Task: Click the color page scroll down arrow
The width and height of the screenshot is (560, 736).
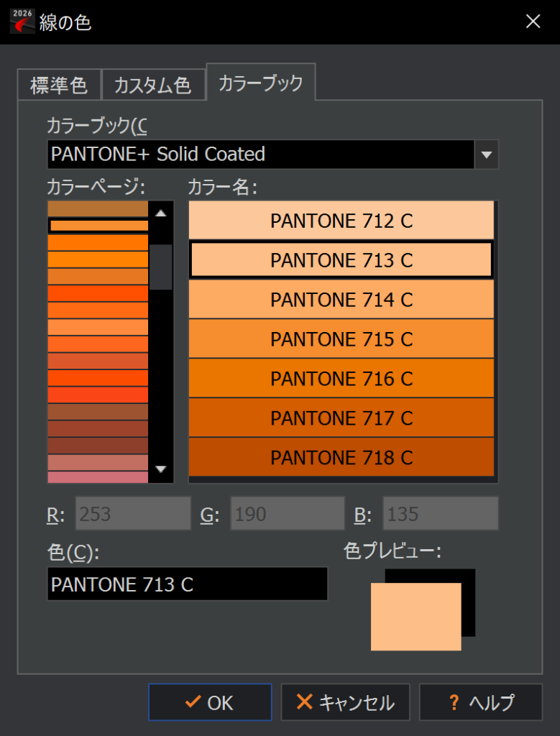Action: [160, 469]
